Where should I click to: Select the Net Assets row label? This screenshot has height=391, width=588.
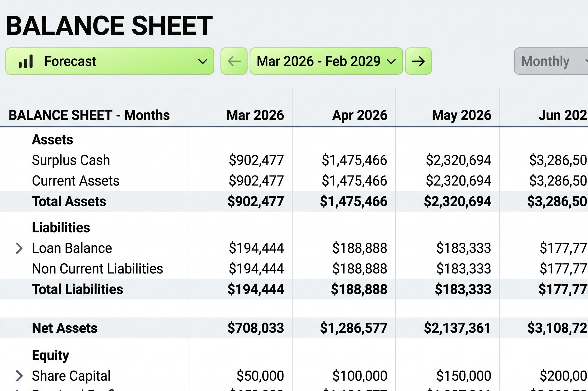pos(65,328)
